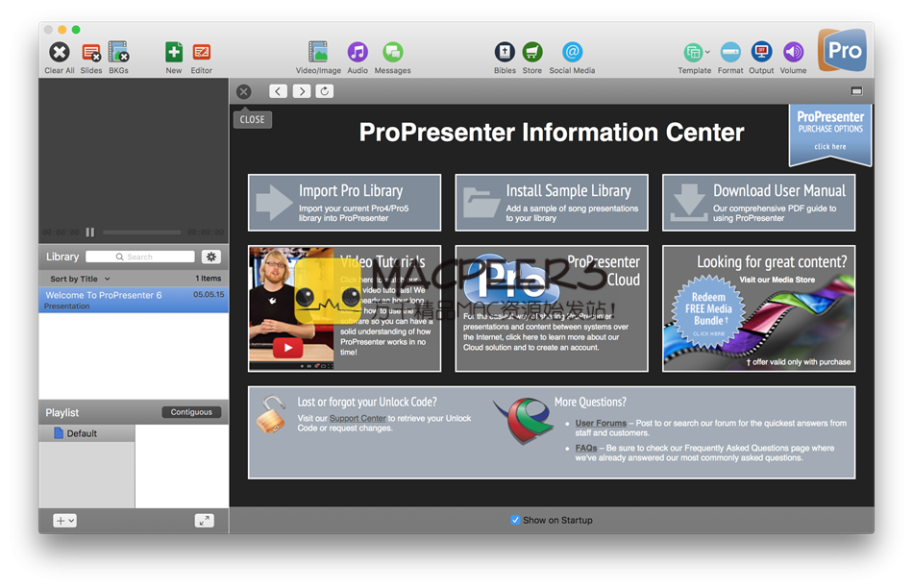This screenshot has width=913, height=588.
Task: Open the Bibles window
Action: pyautogui.click(x=505, y=52)
